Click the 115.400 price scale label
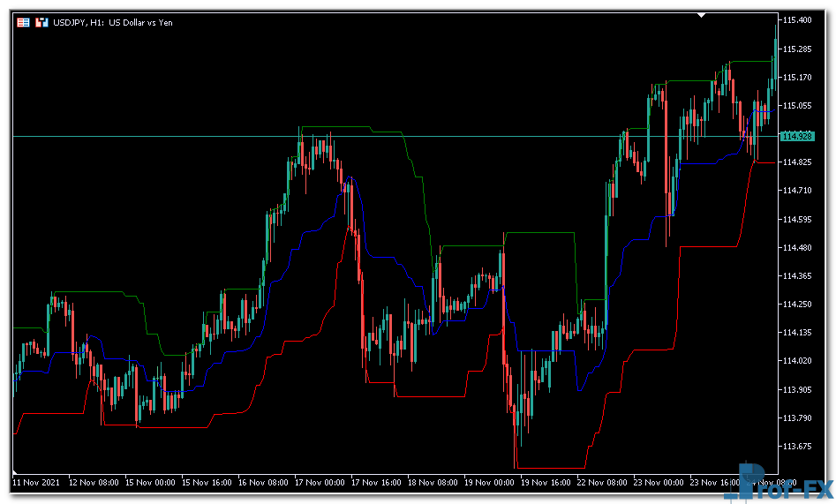This screenshot has height=504, width=836. click(x=797, y=20)
